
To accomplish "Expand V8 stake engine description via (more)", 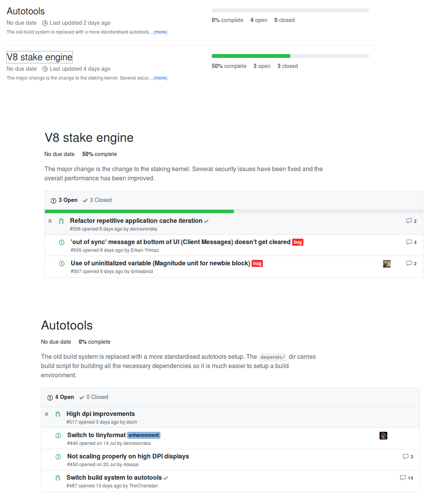I will click(x=160, y=78).
